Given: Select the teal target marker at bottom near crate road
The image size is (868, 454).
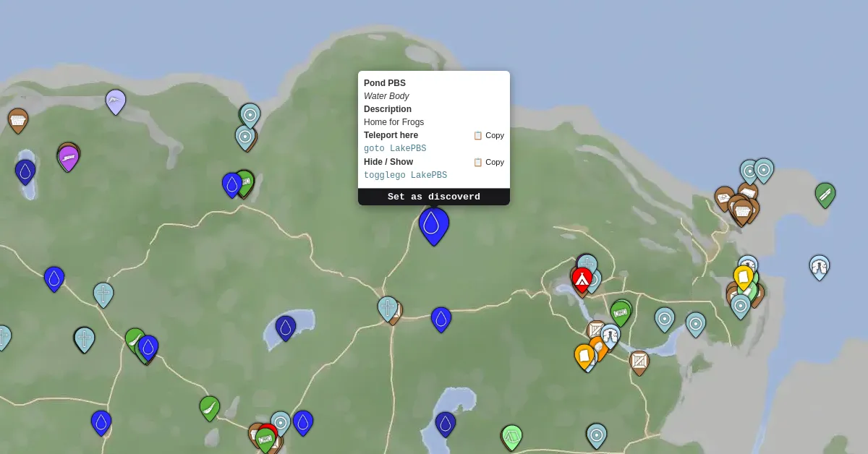Looking at the screenshot, I should click(596, 435).
